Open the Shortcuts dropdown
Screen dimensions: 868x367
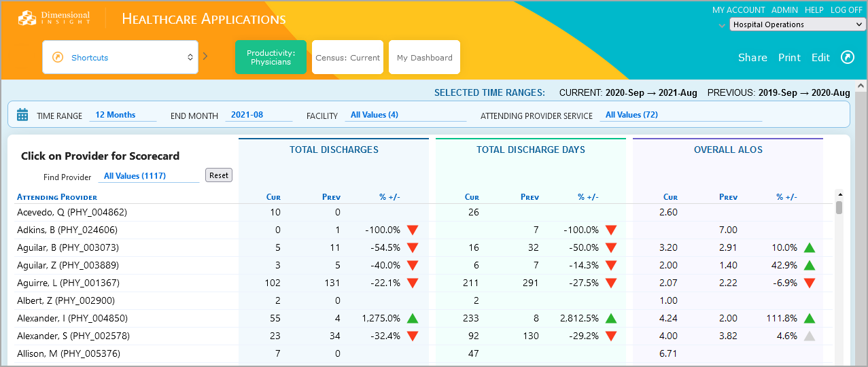(120, 58)
